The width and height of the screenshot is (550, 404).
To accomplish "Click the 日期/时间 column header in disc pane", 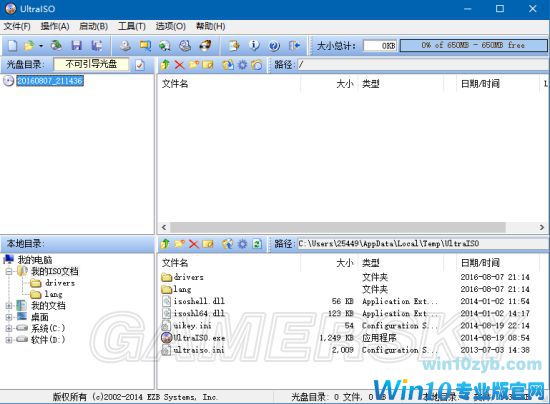I will pos(480,84).
